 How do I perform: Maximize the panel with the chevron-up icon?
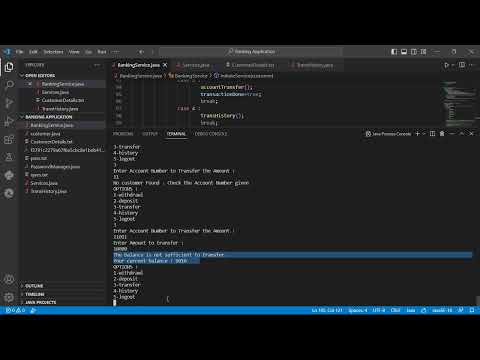click(x=462, y=134)
